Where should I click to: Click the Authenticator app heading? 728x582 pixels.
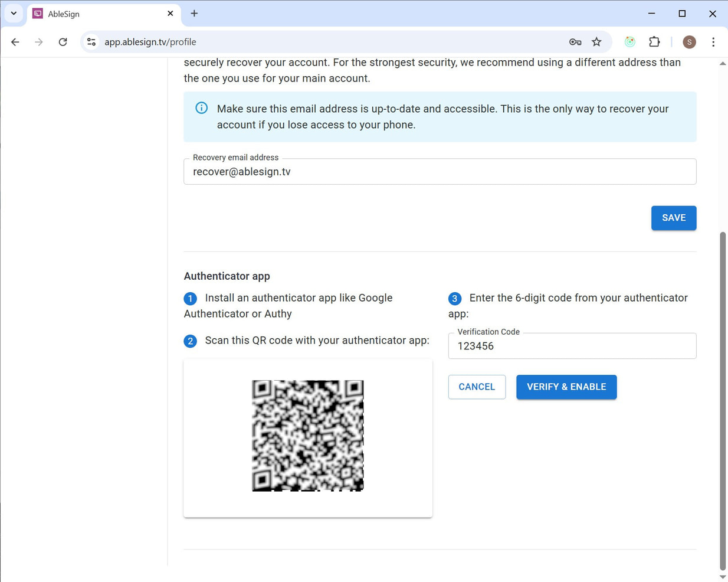pos(227,276)
